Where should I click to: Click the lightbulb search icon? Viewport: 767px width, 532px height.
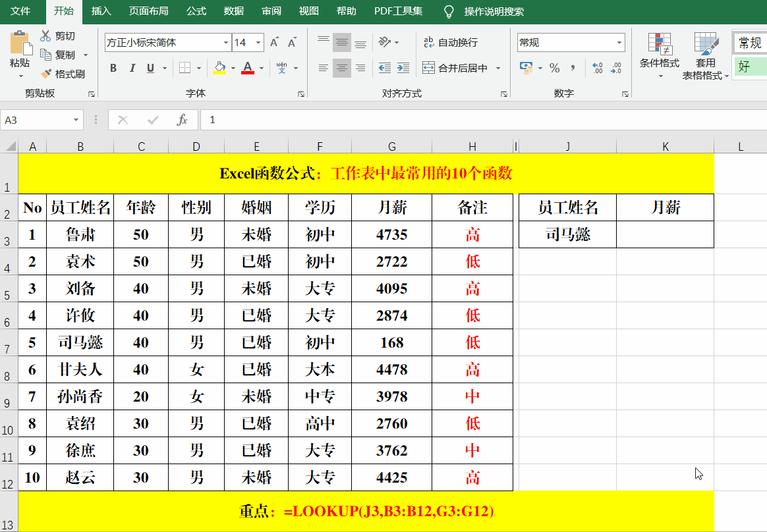(449, 11)
